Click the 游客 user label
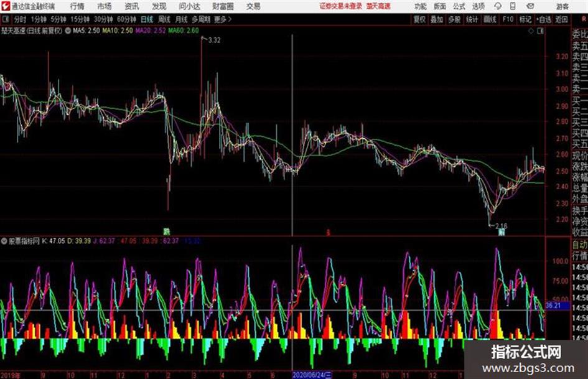Screen dimensions: 588x379 562,6
